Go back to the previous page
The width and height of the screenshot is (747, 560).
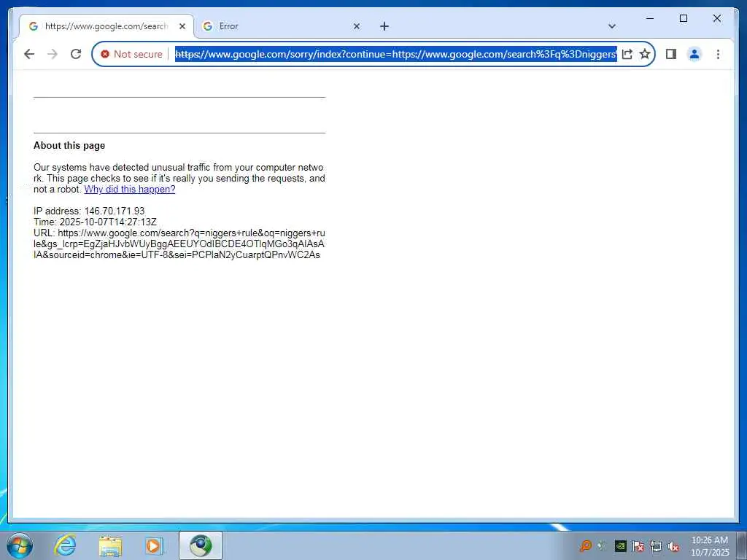[29, 54]
